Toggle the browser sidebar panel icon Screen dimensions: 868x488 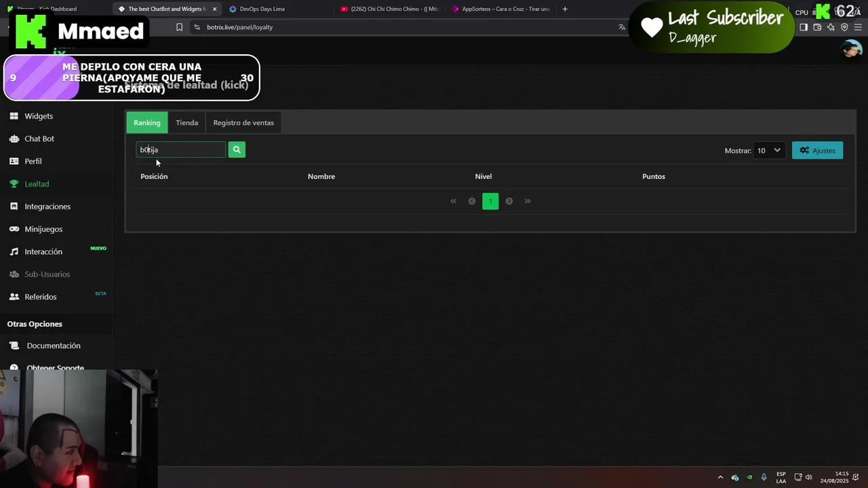click(x=804, y=27)
